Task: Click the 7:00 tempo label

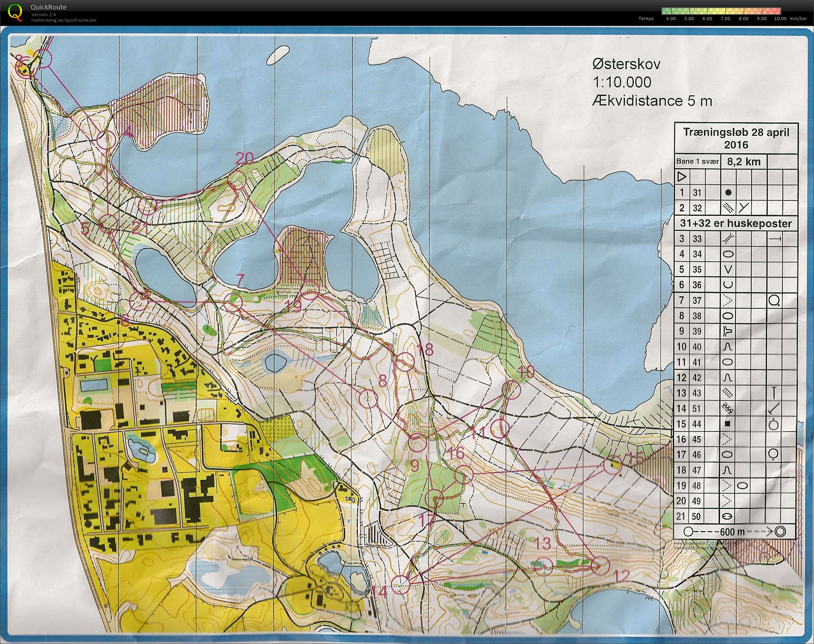Action: (725, 19)
